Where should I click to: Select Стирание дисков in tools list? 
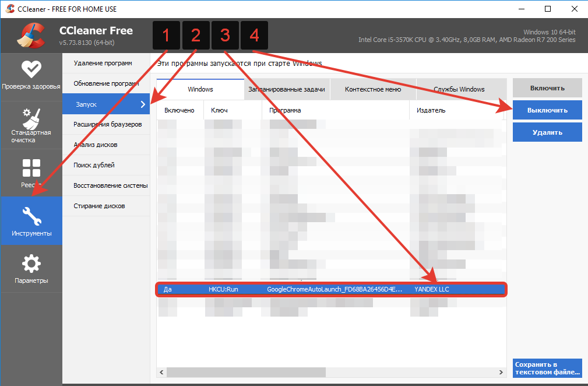pos(106,206)
